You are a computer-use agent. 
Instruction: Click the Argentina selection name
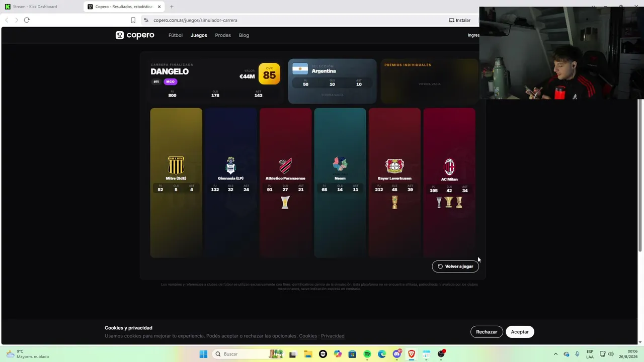tap(324, 71)
